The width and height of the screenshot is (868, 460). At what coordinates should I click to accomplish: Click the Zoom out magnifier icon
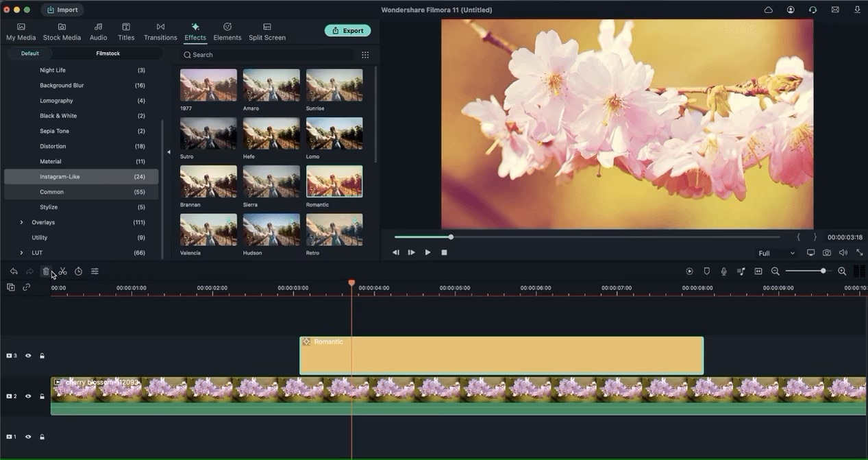coord(775,271)
